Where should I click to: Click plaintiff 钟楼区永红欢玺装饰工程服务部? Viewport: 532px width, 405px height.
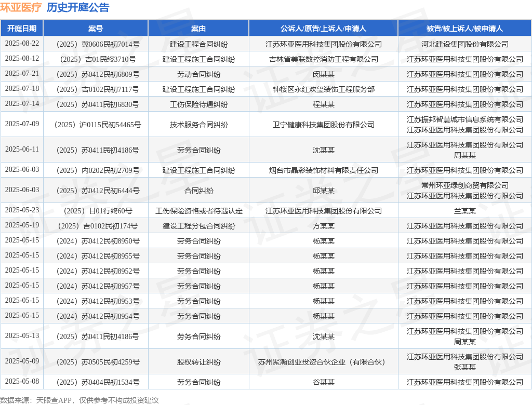pyautogui.click(x=324, y=89)
